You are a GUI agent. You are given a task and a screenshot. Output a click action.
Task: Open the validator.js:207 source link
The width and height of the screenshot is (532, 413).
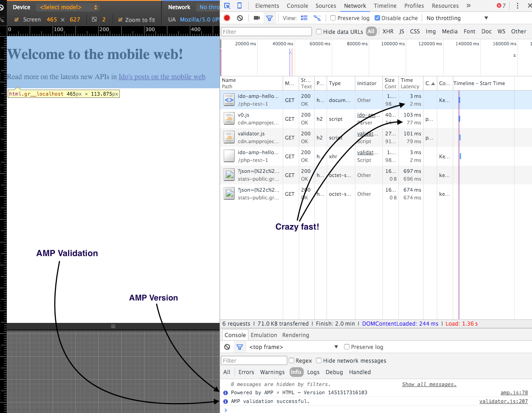(503, 402)
